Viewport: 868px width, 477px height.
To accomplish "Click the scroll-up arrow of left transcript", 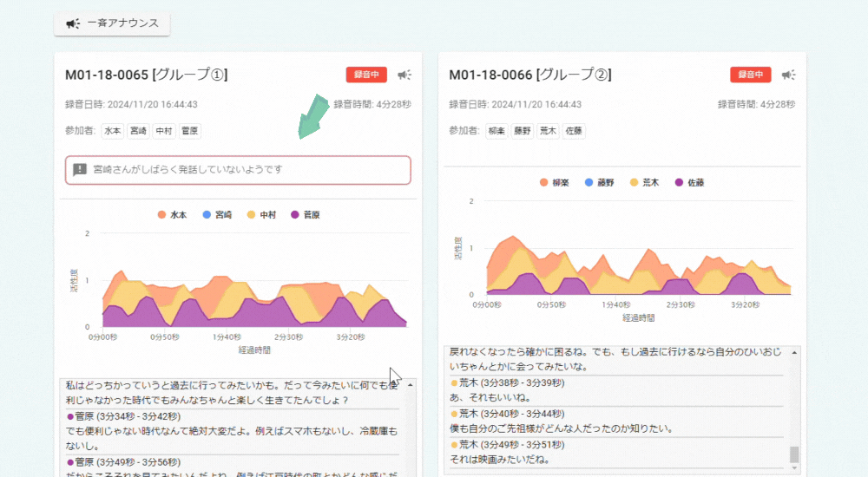I will tap(410, 384).
